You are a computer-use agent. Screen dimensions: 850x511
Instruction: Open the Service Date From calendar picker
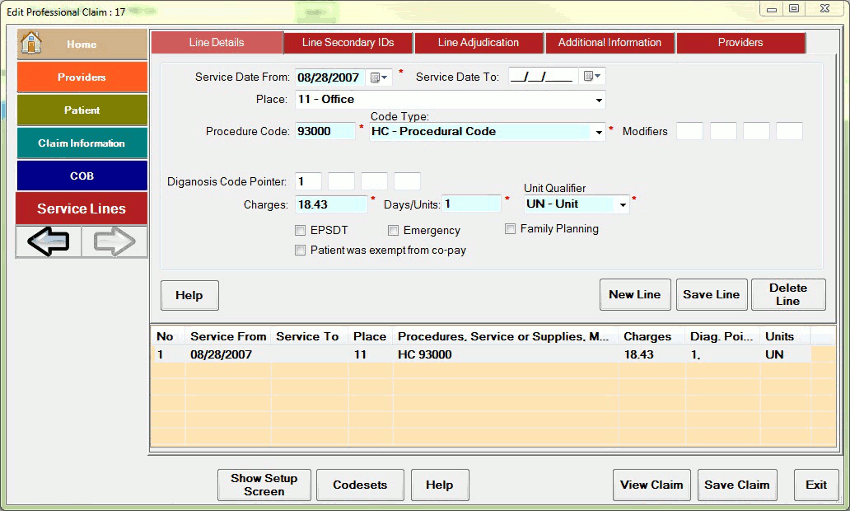tap(379, 77)
